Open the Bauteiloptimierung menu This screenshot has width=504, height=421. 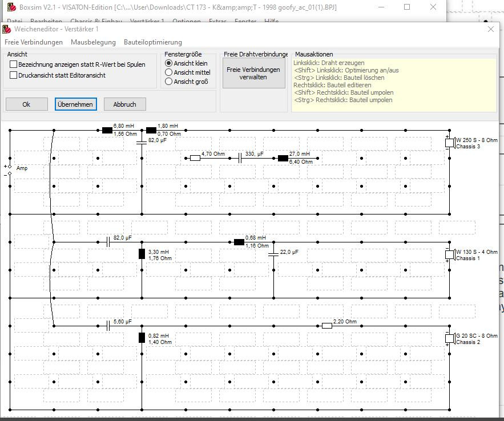[x=152, y=42]
